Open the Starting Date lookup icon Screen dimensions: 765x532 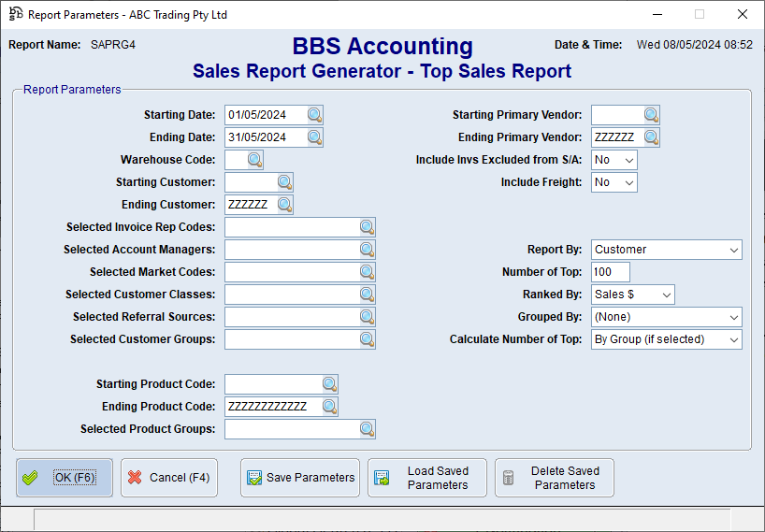tap(315, 115)
